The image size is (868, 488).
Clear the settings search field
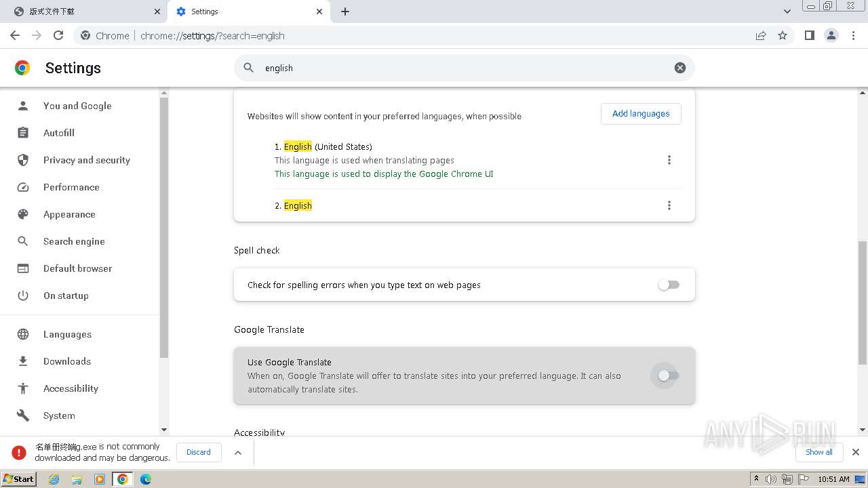pyautogui.click(x=679, y=68)
